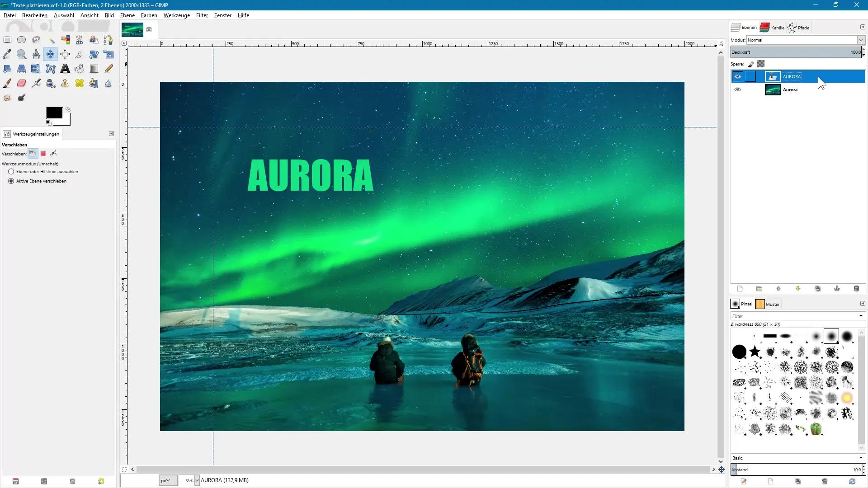
Task: Choose 'Ebene oder Hilfslinie auswählen' radio option
Action: coord(11,172)
